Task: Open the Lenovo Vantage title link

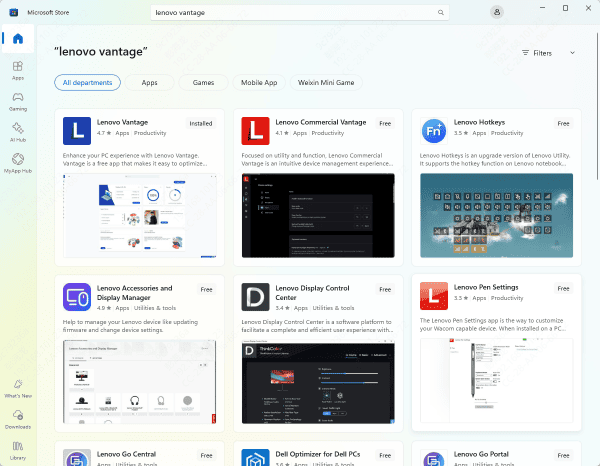Action: (x=122, y=122)
